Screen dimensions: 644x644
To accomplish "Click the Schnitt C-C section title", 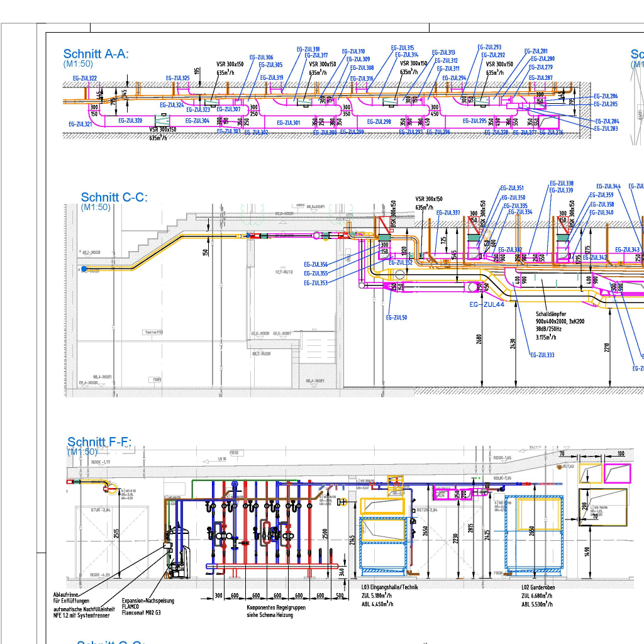I will pyautogui.click(x=114, y=197).
